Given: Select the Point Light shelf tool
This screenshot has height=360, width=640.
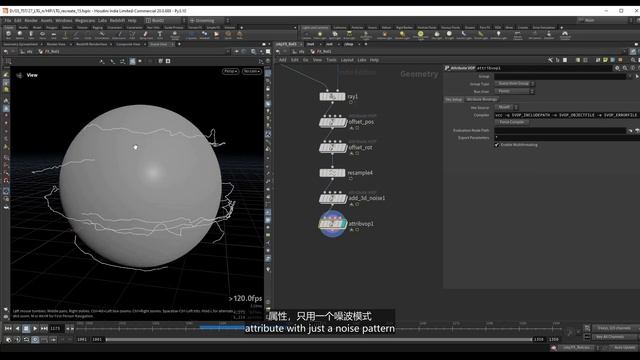Looking at the screenshot, I should click(x=320, y=35).
